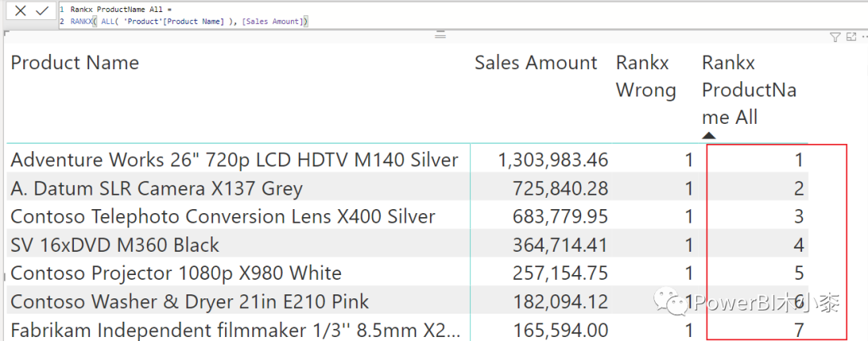The image size is (868, 341).
Task: Click the focus mode icon
Action: (x=850, y=37)
